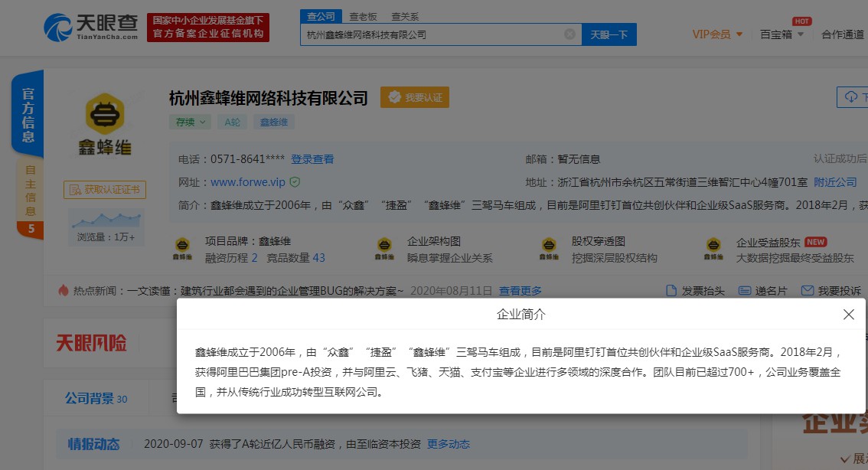Click the 获取认证证书 button
Image resolution: width=868 pixels, height=470 pixels.
[105, 189]
